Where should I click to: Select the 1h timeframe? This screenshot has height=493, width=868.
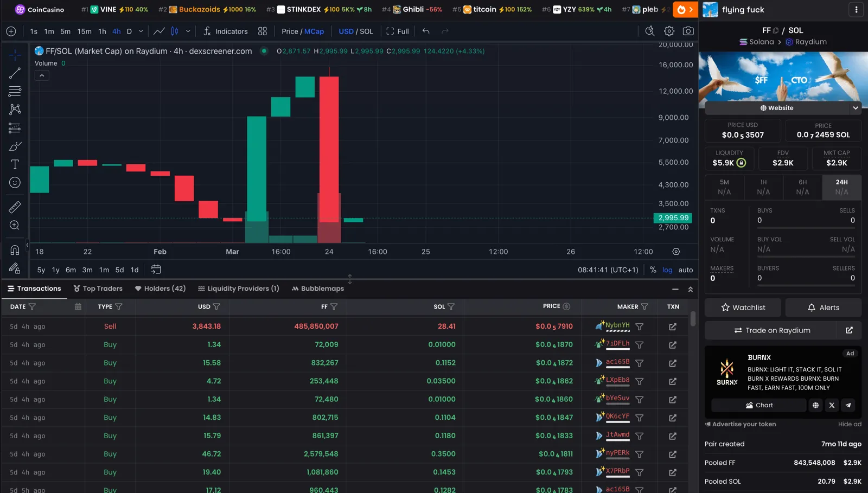102,31
